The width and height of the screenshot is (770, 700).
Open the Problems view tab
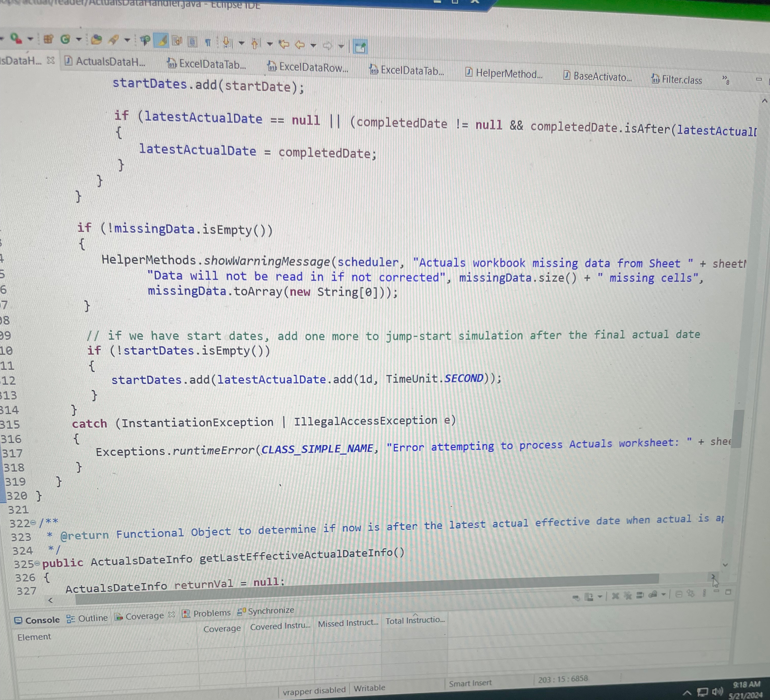click(207, 613)
